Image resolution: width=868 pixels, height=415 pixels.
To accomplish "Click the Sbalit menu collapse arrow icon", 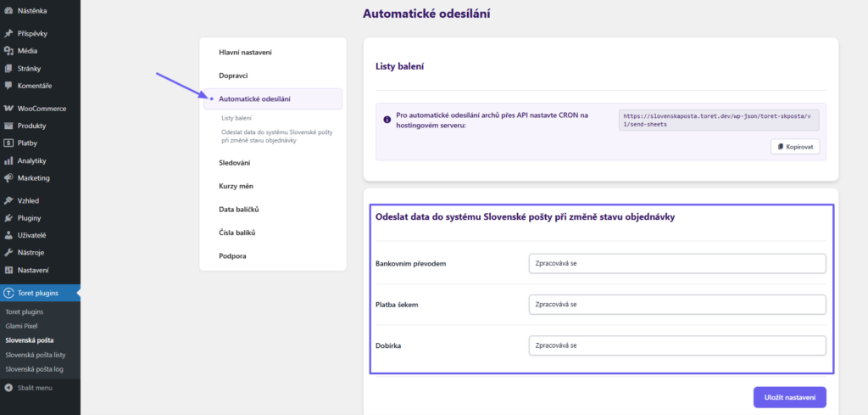I will pos(8,388).
